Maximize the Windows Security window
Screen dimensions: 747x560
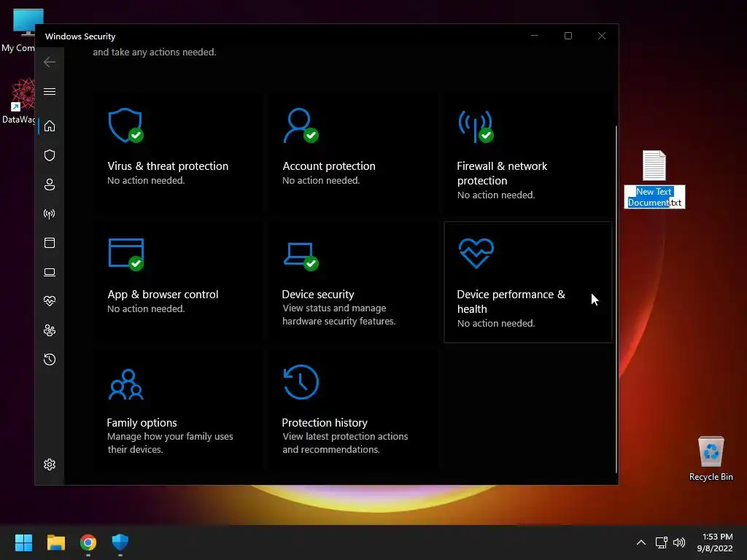click(568, 36)
